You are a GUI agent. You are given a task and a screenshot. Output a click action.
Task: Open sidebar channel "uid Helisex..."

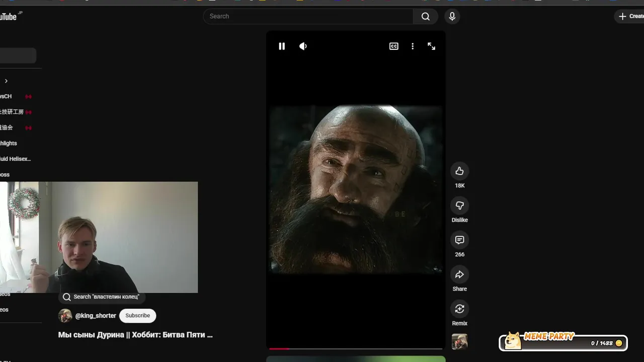coord(16,159)
